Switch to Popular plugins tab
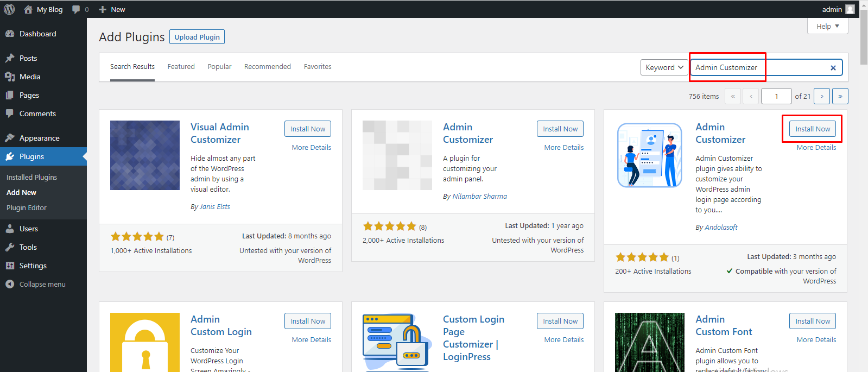Screen dimensions: 868x372 (219, 67)
